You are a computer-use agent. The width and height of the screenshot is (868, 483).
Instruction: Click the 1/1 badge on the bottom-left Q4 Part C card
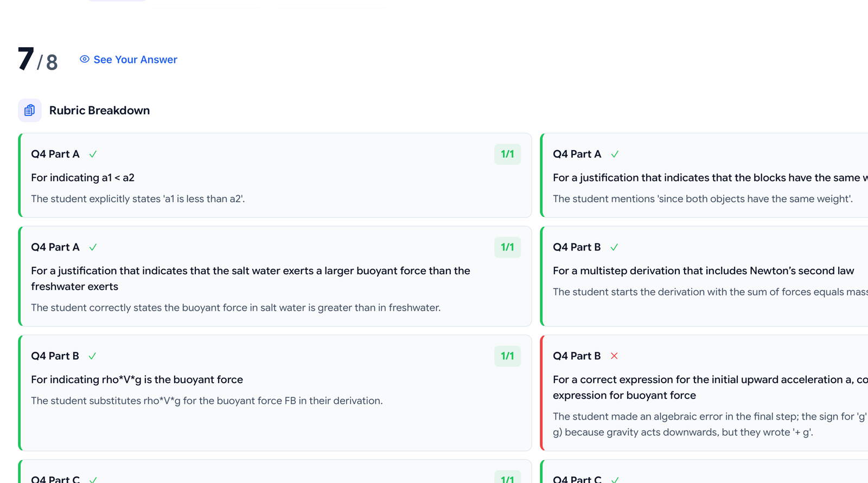point(507,479)
